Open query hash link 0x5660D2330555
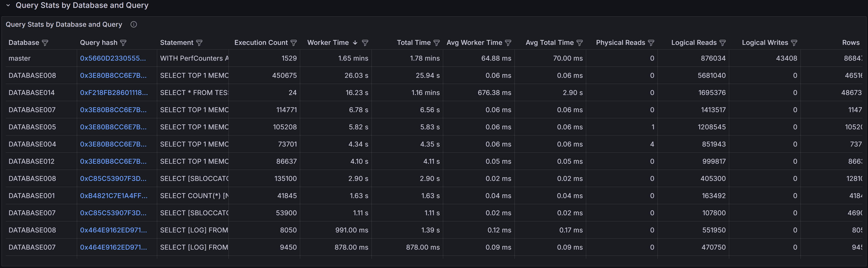Screen dimensions: 868x268 [x=113, y=58]
